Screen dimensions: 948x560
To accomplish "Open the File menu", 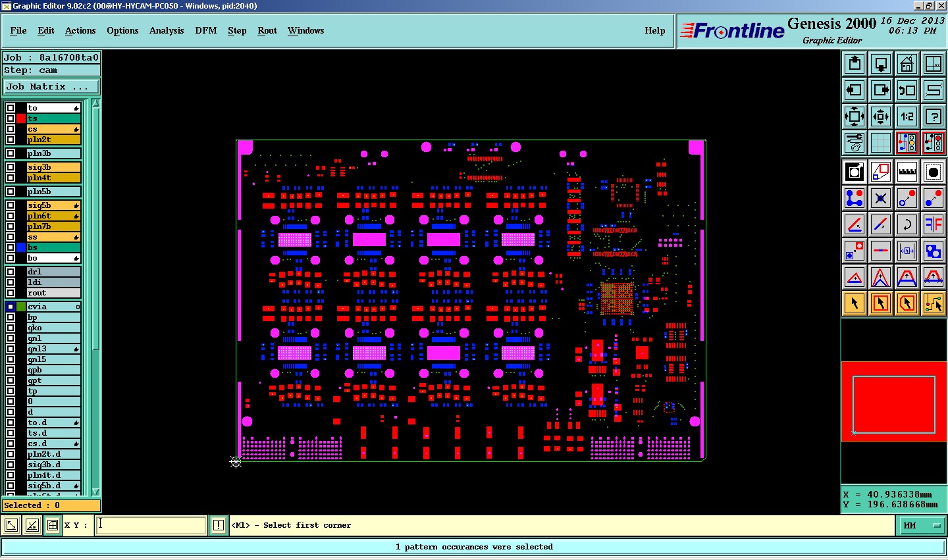I will 18,30.
